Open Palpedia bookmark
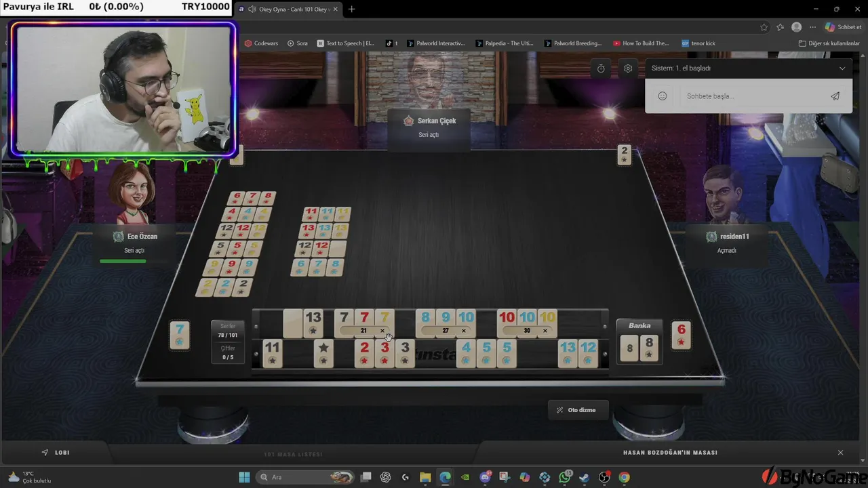This screenshot has height=488, width=868. pos(505,43)
